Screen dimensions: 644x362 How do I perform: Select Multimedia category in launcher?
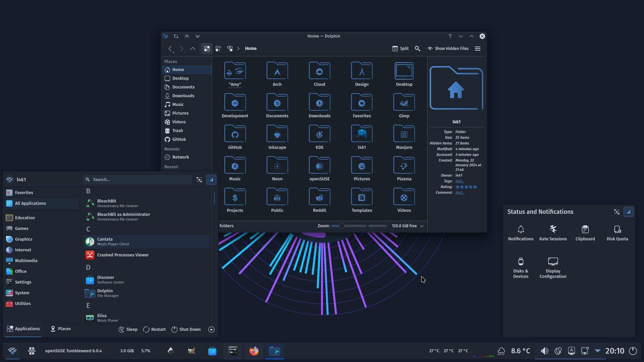coord(42,261)
